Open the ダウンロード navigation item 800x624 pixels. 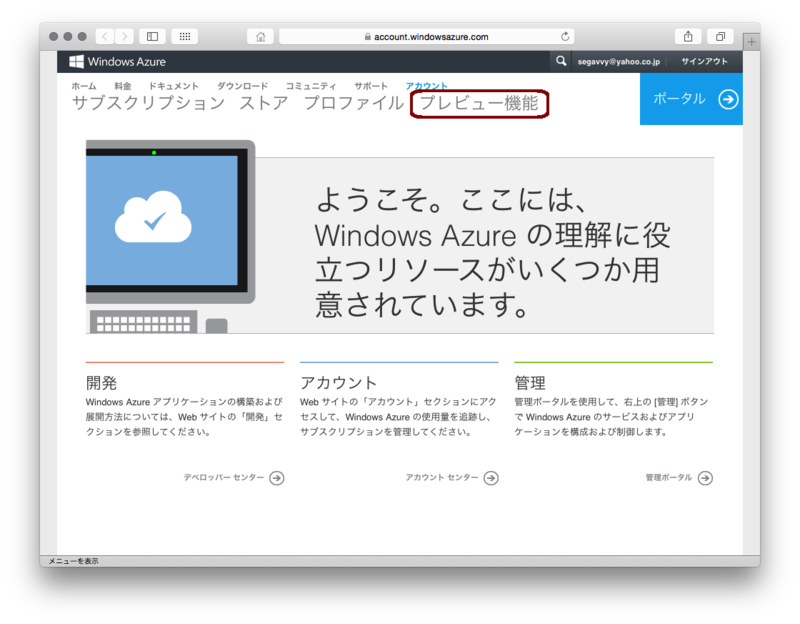coord(242,86)
